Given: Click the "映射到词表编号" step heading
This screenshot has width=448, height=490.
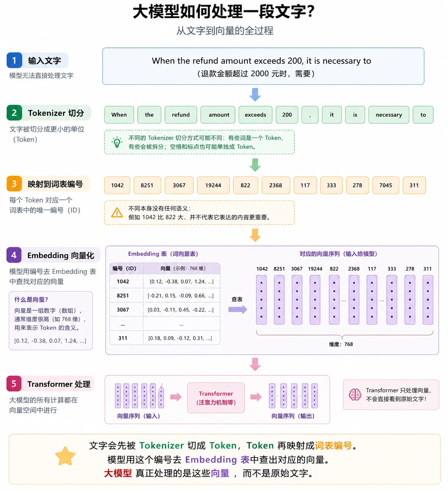Looking at the screenshot, I should [x=55, y=184].
